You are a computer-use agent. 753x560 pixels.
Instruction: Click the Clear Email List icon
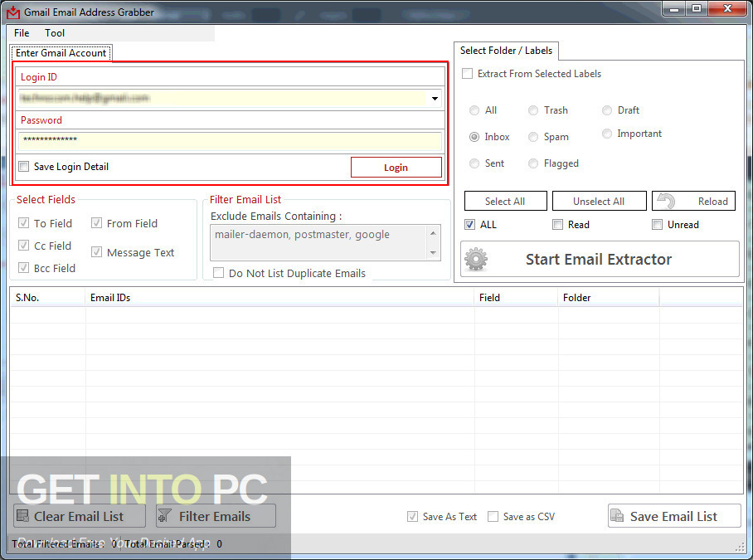22,516
